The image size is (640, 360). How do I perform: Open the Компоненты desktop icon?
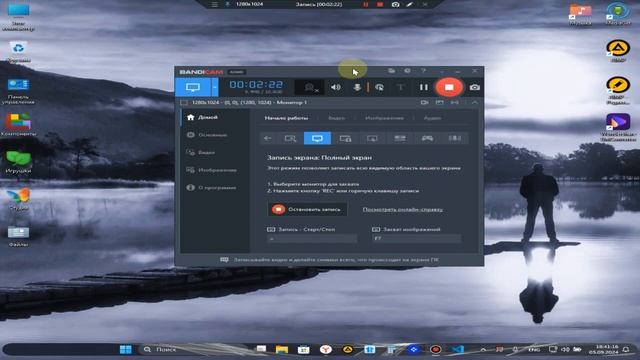(x=18, y=125)
